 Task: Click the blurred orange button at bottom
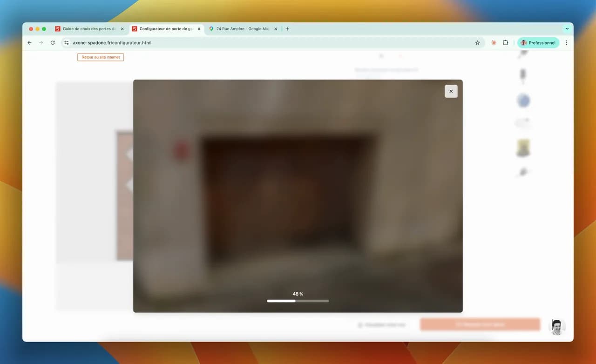[x=480, y=324]
